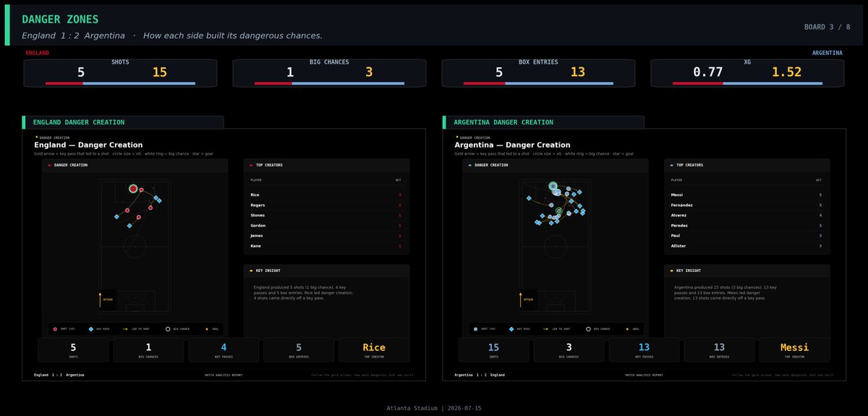
Task: Open the Argentina Danger Creation section tab
Action: point(543,122)
